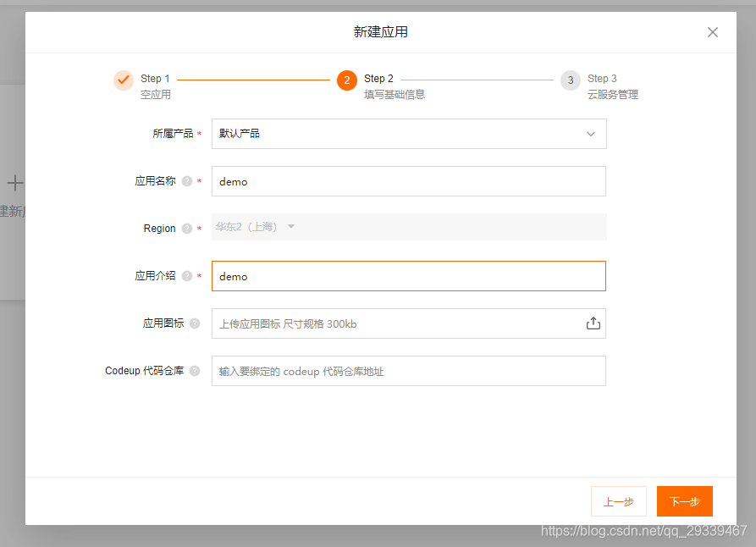Select the Step 2 填写基础信息 indicator

pyautogui.click(x=347, y=79)
